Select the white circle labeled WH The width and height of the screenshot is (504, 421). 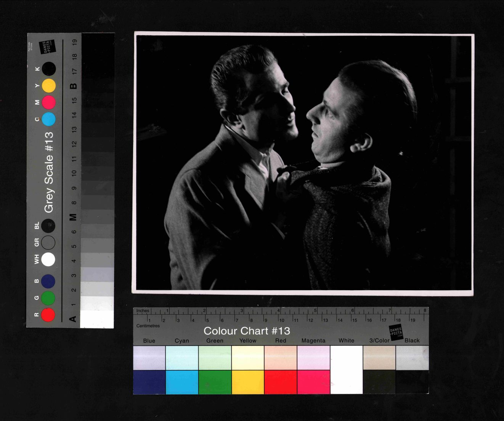point(48,259)
